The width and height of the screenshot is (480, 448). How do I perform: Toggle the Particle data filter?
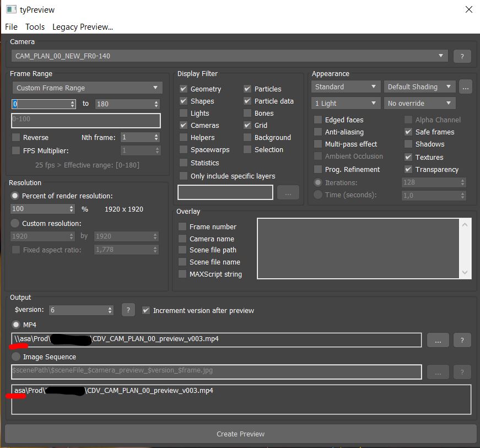click(x=247, y=101)
